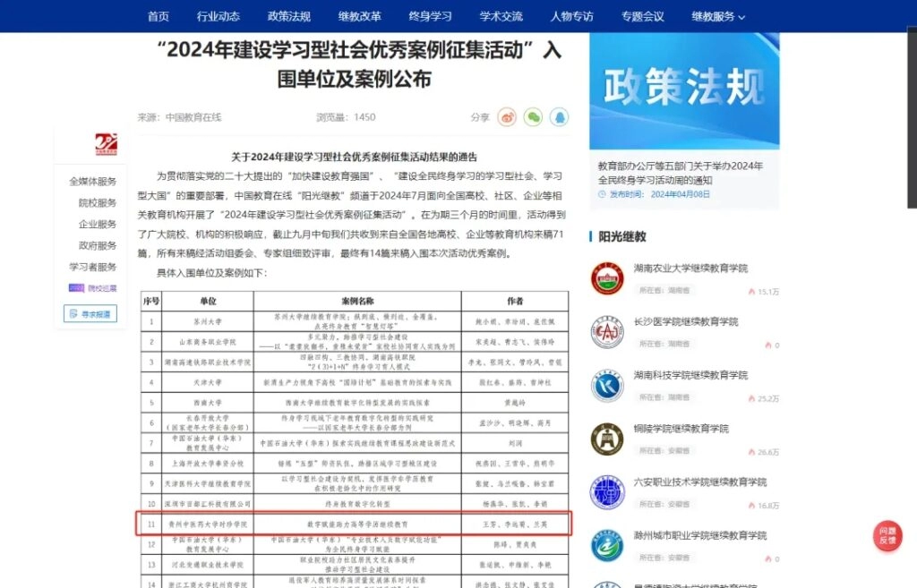The width and height of the screenshot is (917, 588).
Task: Click table cell 山东商务职业学院
Action: pyautogui.click(x=208, y=342)
